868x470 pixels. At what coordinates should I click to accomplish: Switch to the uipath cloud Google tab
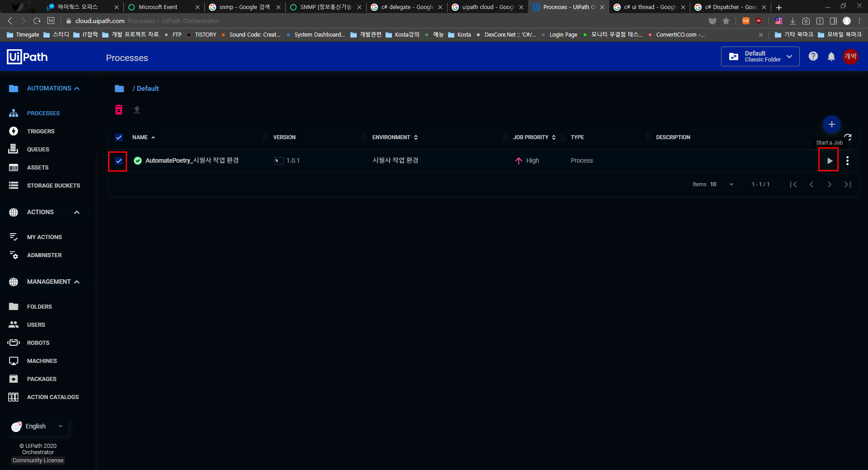coord(487,7)
